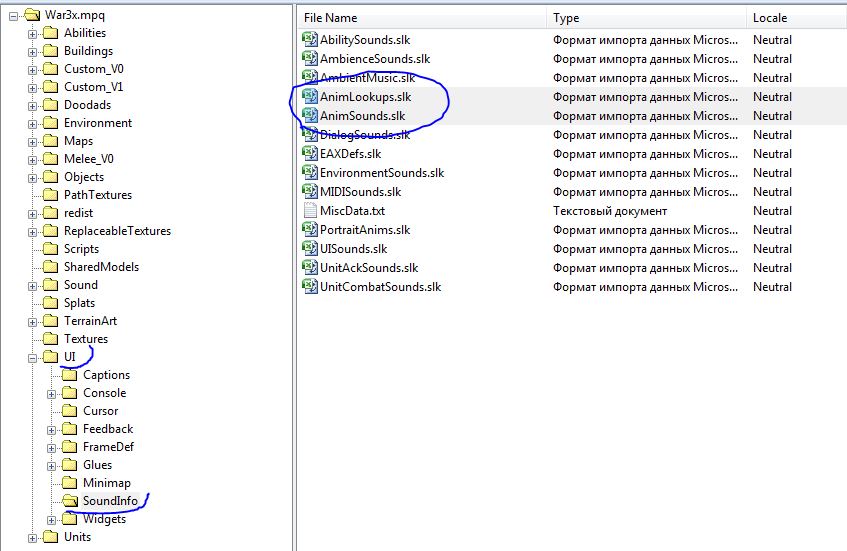Expand the Widgets subfolder node
The width and height of the screenshot is (847, 551).
click(51, 520)
